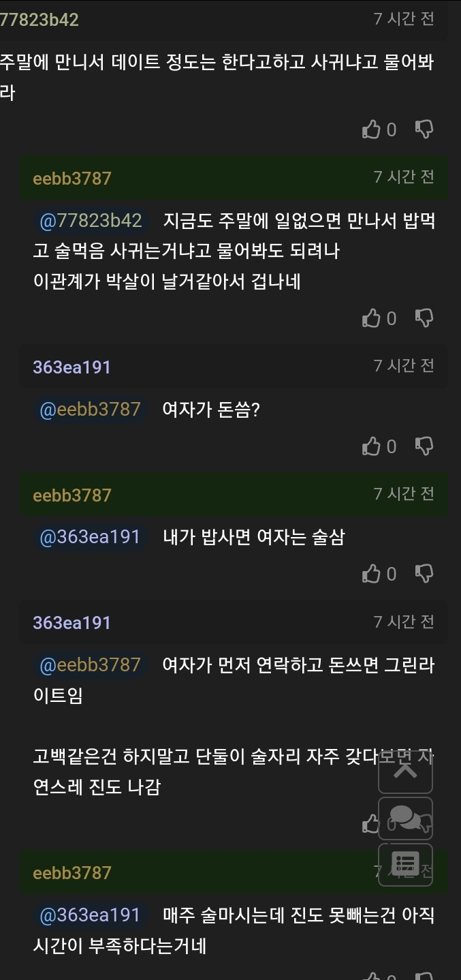Viewport: 461px width, 980px height.
Task: Tap the '7 시간 전' timestamp on the top comment
Action: [404, 19]
